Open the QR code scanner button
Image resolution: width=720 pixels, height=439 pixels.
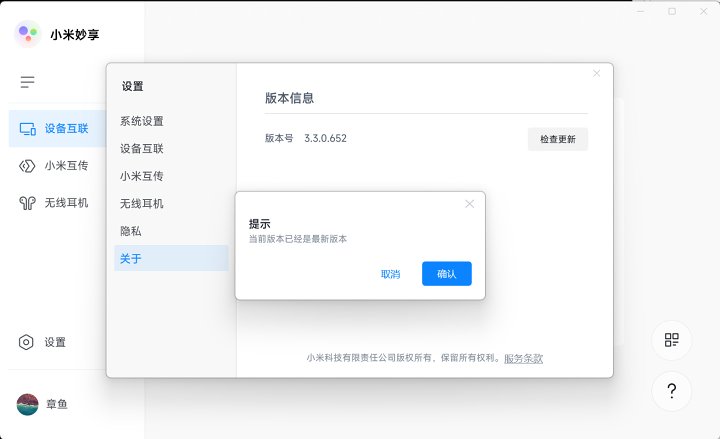tap(671, 340)
